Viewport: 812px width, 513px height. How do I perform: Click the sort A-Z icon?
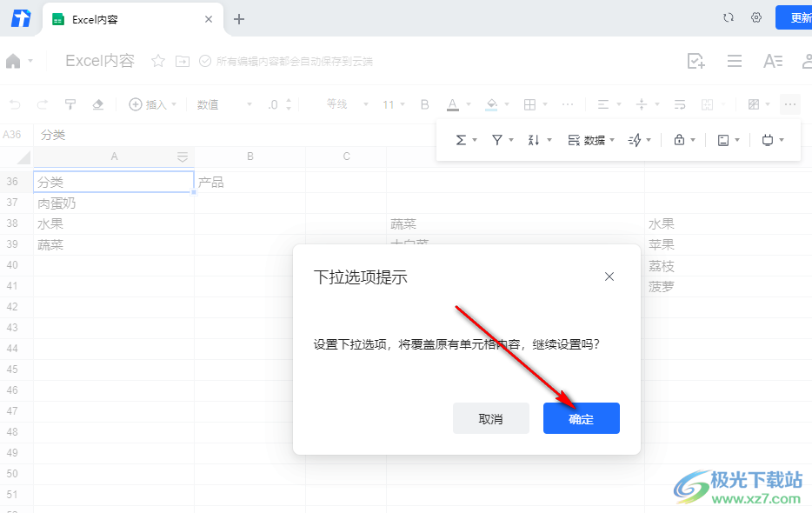pos(534,140)
